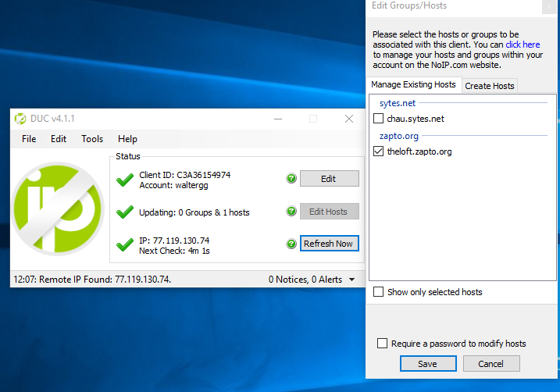Click the IP: 77.119.130.74 status text
Viewport: 560px width, 392px height.
(x=174, y=241)
